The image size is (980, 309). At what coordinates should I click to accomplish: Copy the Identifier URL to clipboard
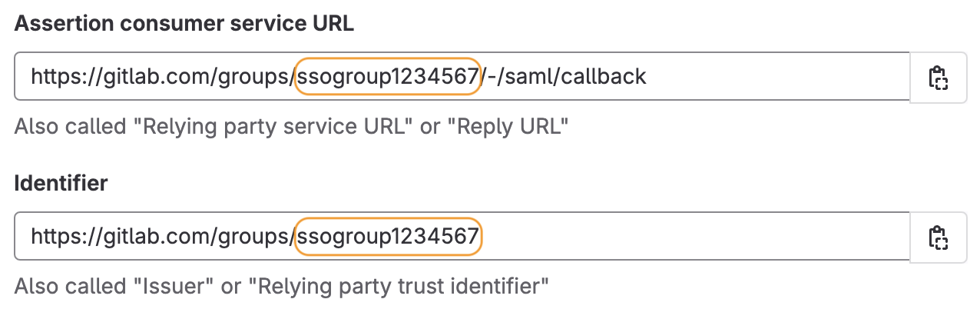938,238
